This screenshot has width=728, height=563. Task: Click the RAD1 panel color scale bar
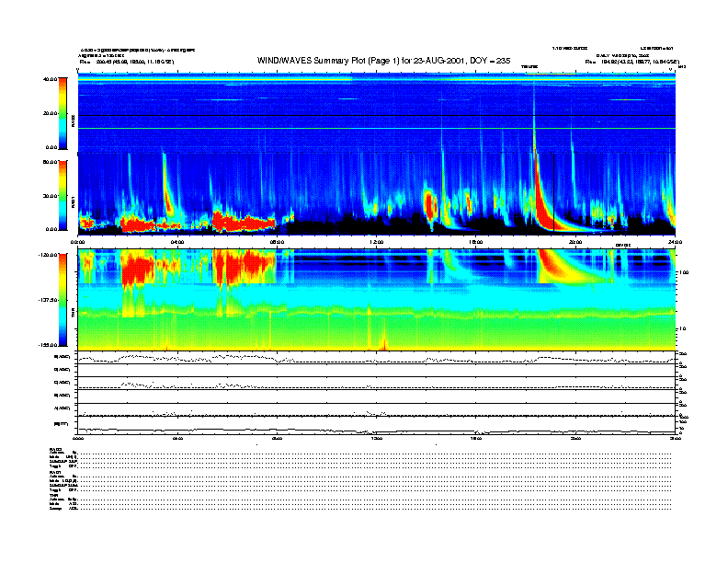(x=63, y=196)
